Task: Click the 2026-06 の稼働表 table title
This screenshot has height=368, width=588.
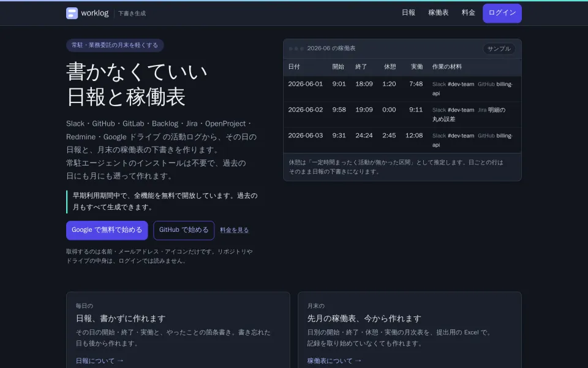Action: coord(331,48)
